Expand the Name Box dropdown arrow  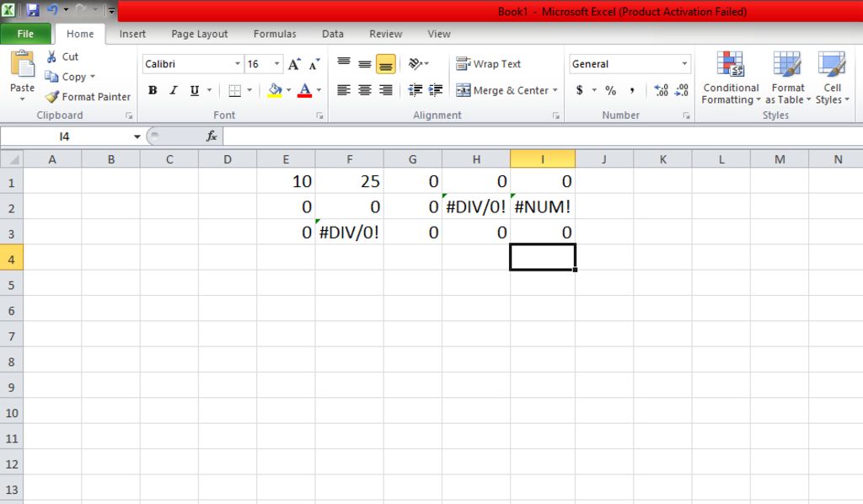137,137
